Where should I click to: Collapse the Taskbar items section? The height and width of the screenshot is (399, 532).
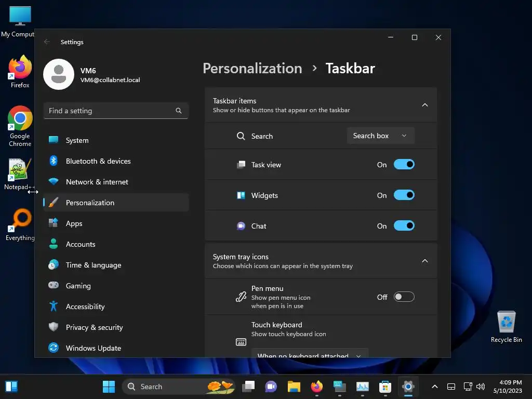click(x=425, y=105)
